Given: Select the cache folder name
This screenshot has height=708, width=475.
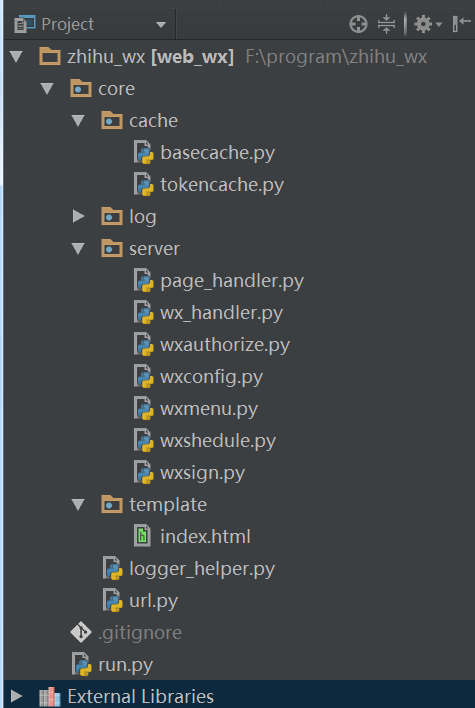Looking at the screenshot, I should 154,121.
